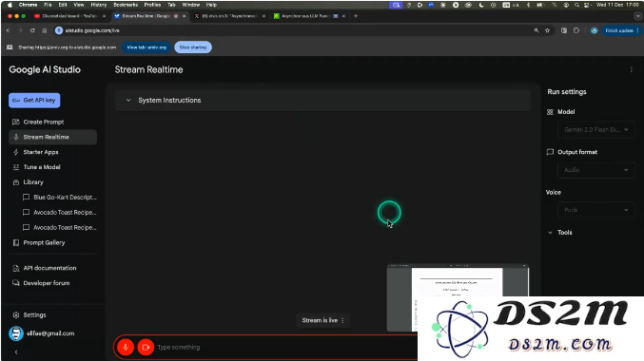Reload the current page
The width and height of the screenshot is (644, 361).
32,30
